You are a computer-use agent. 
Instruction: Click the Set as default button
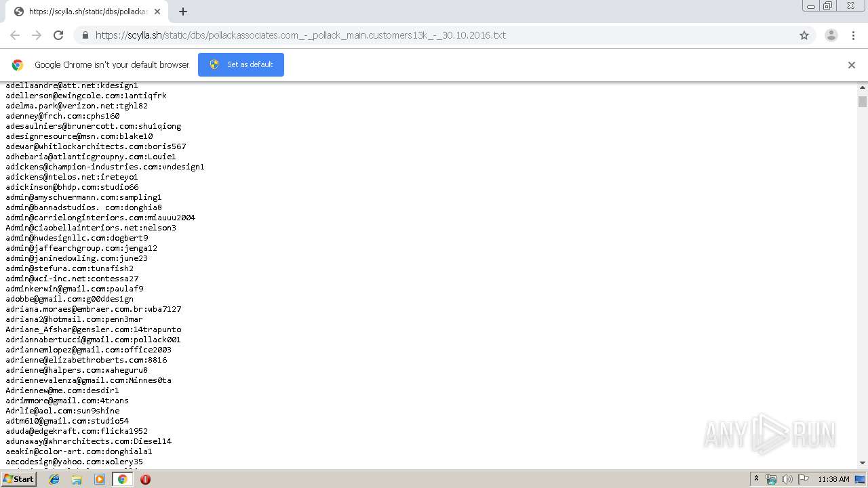tap(241, 64)
